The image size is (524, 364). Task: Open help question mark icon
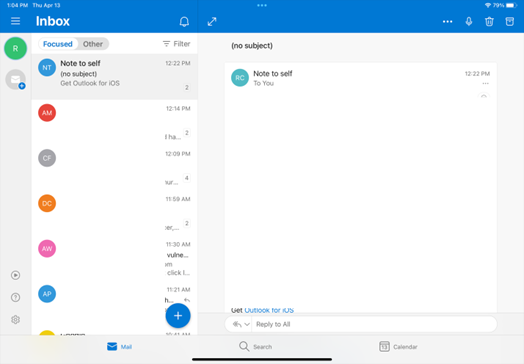click(15, 297)
